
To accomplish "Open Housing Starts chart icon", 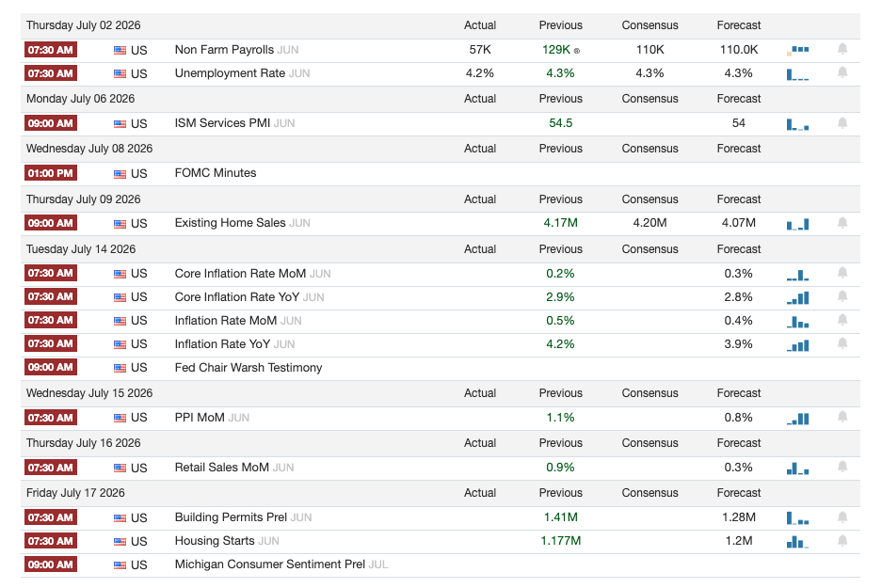I will coord(797,542).
